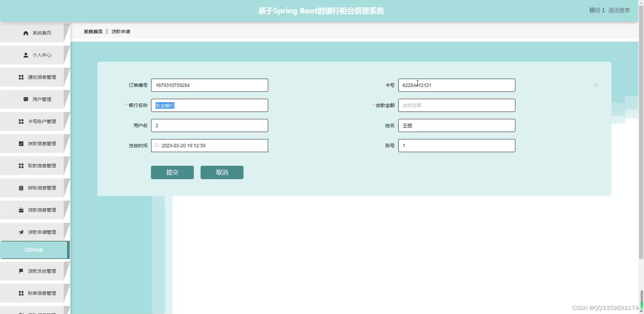Open 通知信息管理 menu item
644x314 pixels.
[x=35, y=77]
